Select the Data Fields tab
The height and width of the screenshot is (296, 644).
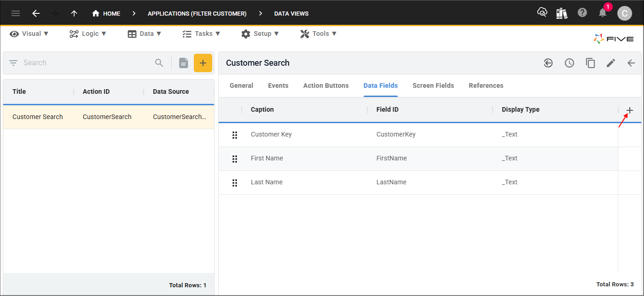click(x=381, y=85)
